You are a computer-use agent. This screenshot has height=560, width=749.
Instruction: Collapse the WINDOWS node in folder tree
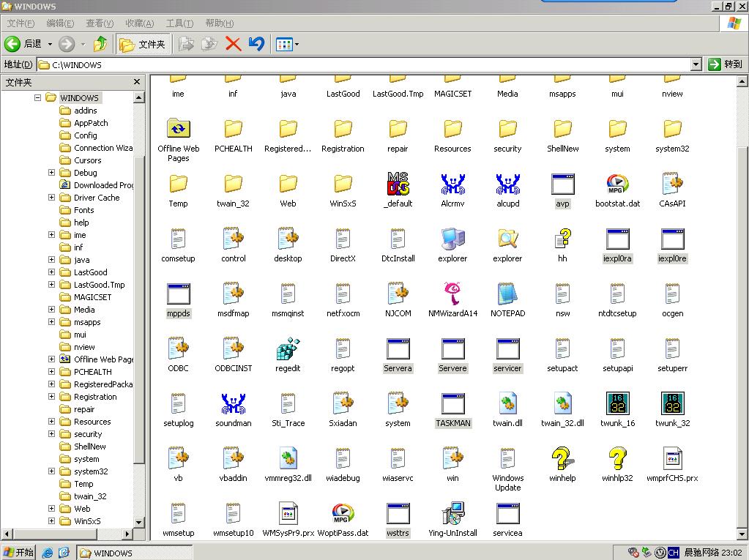click(x=37, y=98)
